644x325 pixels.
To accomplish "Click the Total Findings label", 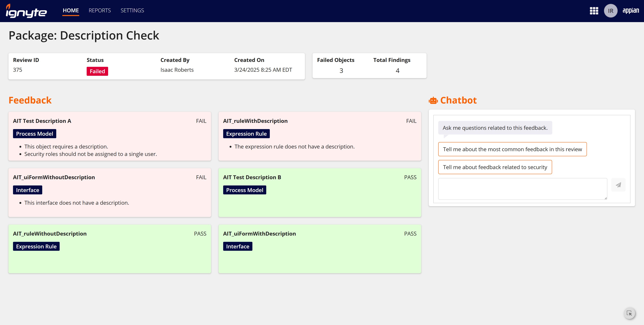I will point(392,60).
